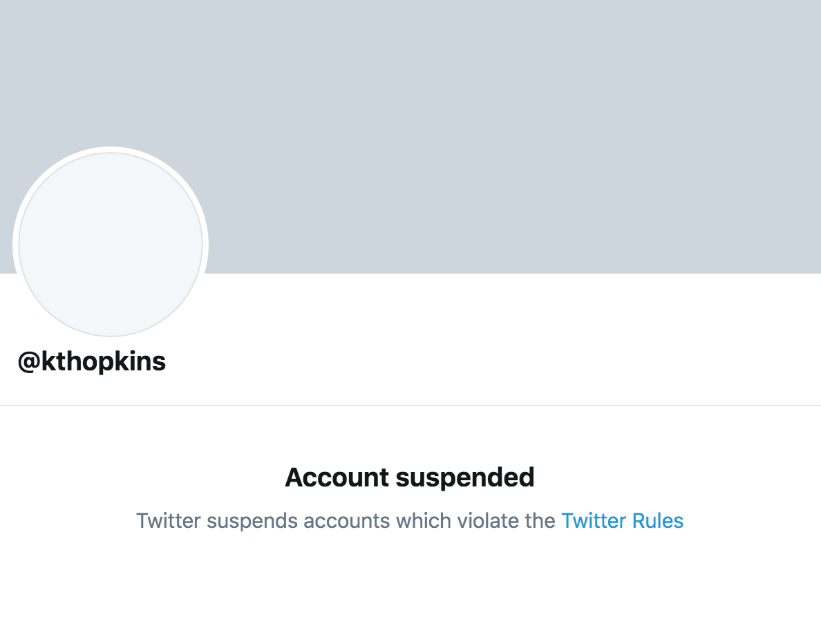Click the word 'which' in the description
The width and height of the screenshot is (821, 644).
pyautogui.click(x=424, y=521)
